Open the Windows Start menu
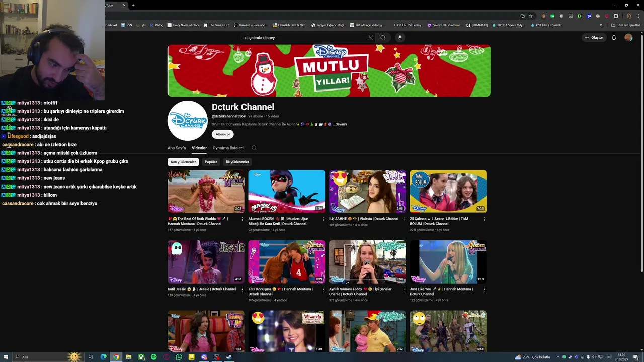 6,357
